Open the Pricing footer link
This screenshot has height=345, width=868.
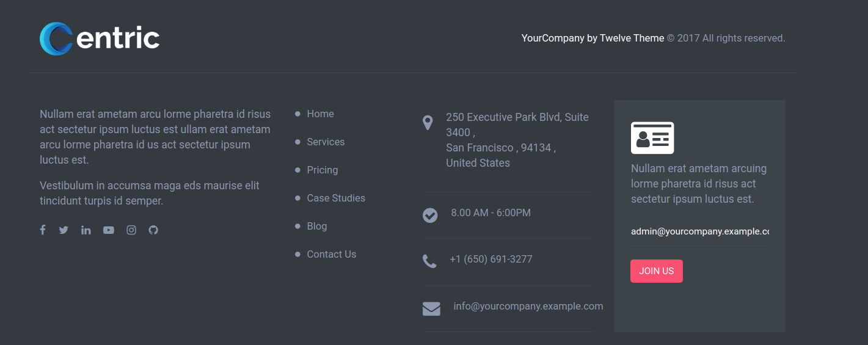point(323,170)
